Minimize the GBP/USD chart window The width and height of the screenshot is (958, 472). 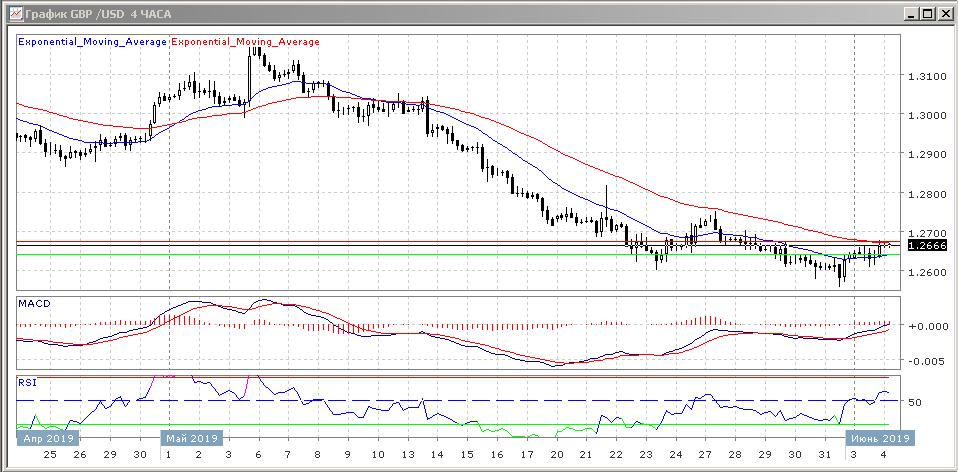point(911,13)
